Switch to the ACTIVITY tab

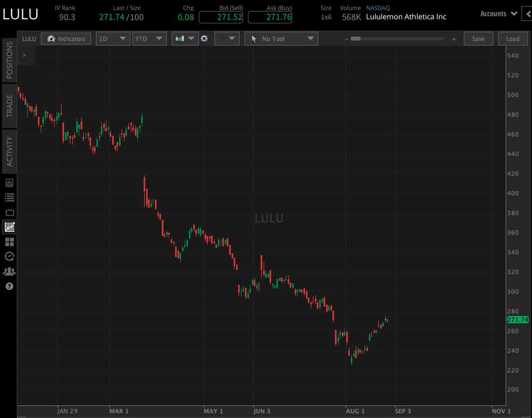pos(9,151)
